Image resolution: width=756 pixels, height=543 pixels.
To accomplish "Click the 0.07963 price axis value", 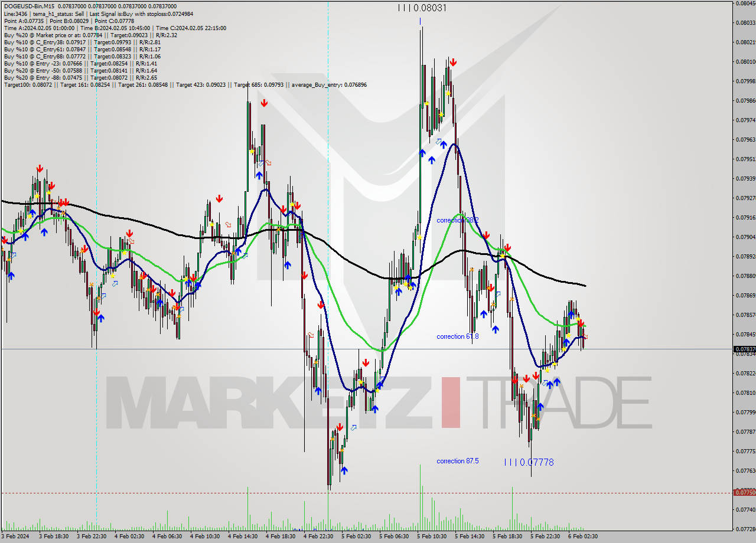I will 745,140.
